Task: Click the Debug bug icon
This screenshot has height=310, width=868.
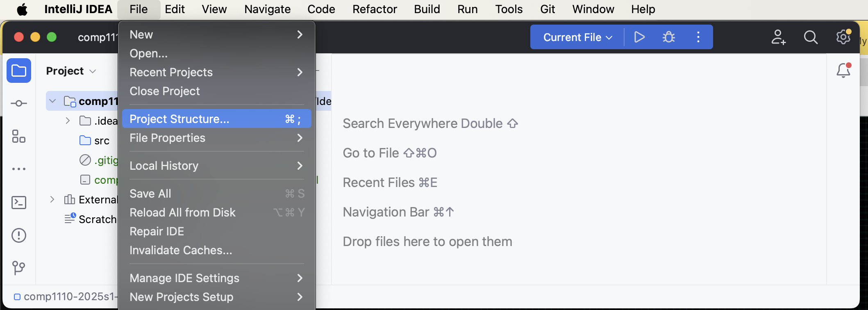Action: 668,37
